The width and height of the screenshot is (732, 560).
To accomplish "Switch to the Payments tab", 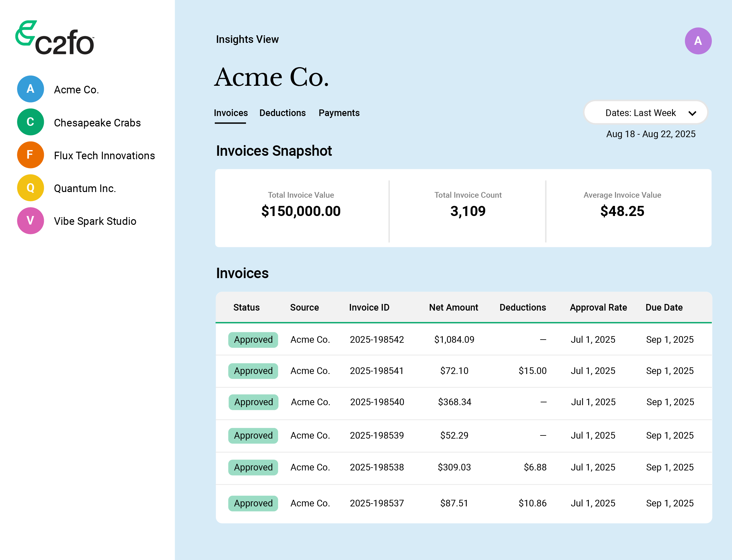I will click(339, 113).
